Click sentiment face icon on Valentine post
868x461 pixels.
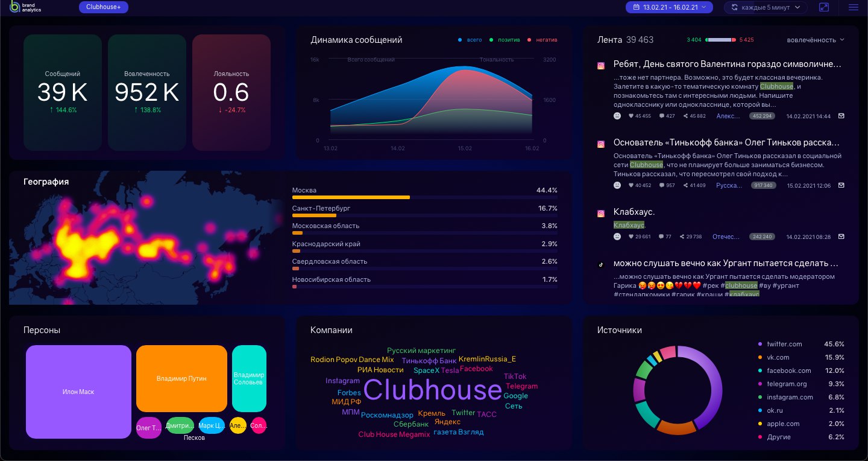617,116
